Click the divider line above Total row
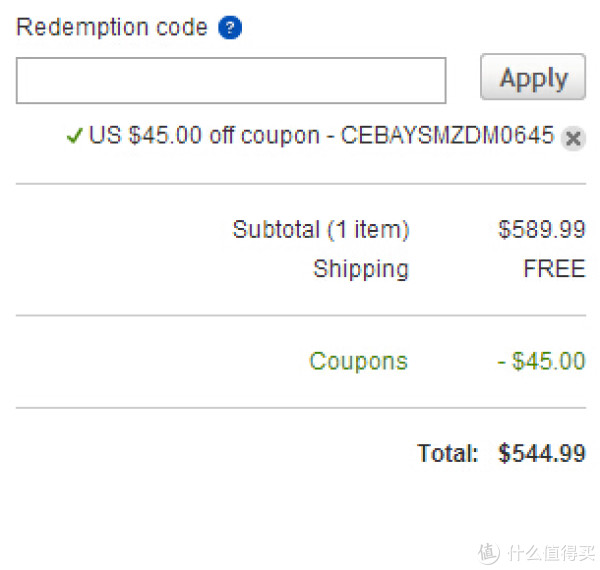Viewport: 600px width, 570px height. [301, 408]
